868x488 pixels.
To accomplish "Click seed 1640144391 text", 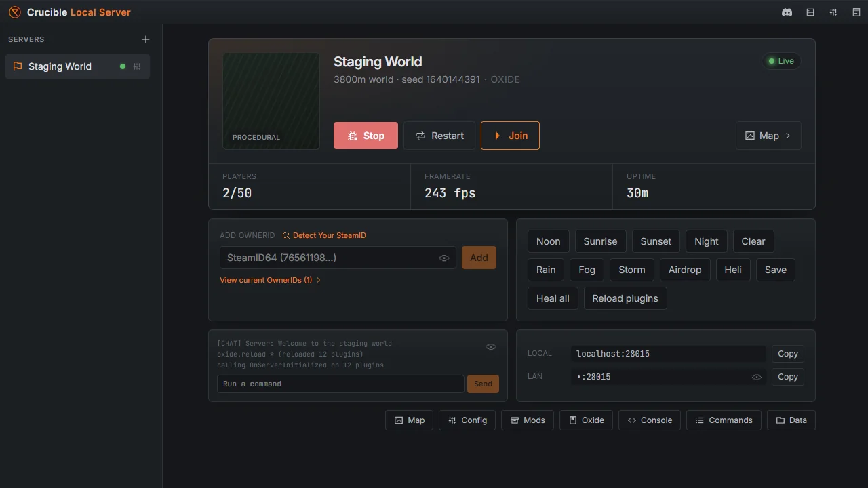I will [439, 79].
